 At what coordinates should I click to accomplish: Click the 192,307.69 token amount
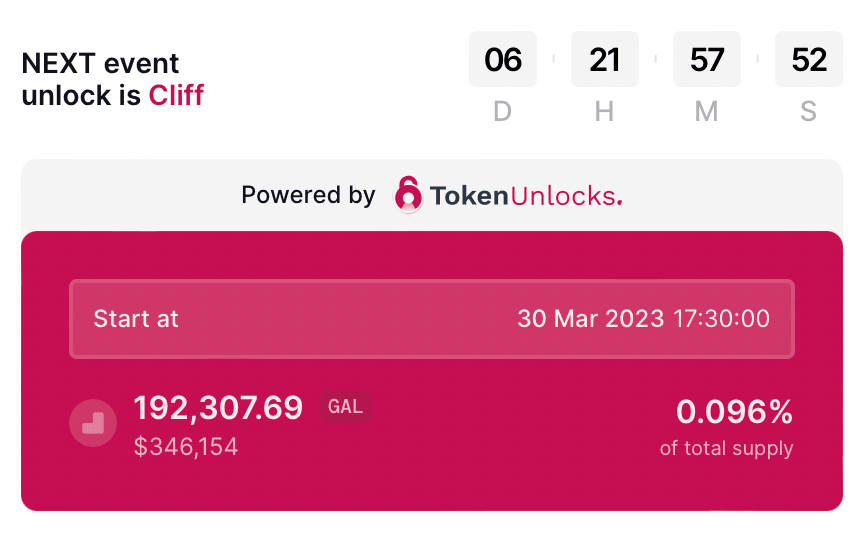click(218, 408)
